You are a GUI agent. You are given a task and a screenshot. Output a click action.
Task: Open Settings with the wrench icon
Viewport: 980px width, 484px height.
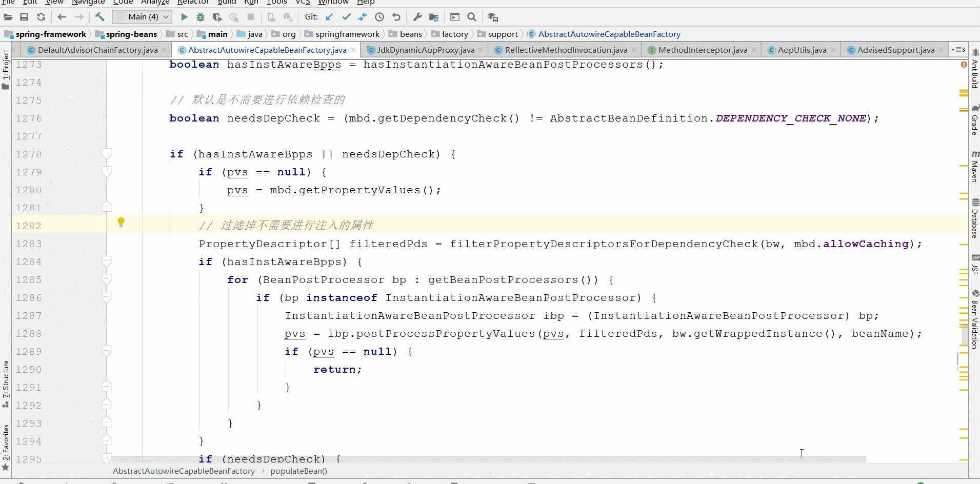click(417, 17)
